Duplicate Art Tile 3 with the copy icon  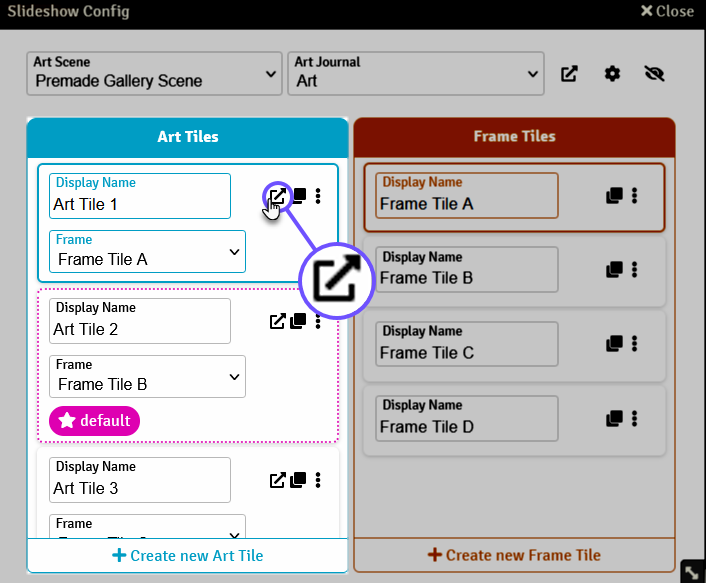(298, 480)
